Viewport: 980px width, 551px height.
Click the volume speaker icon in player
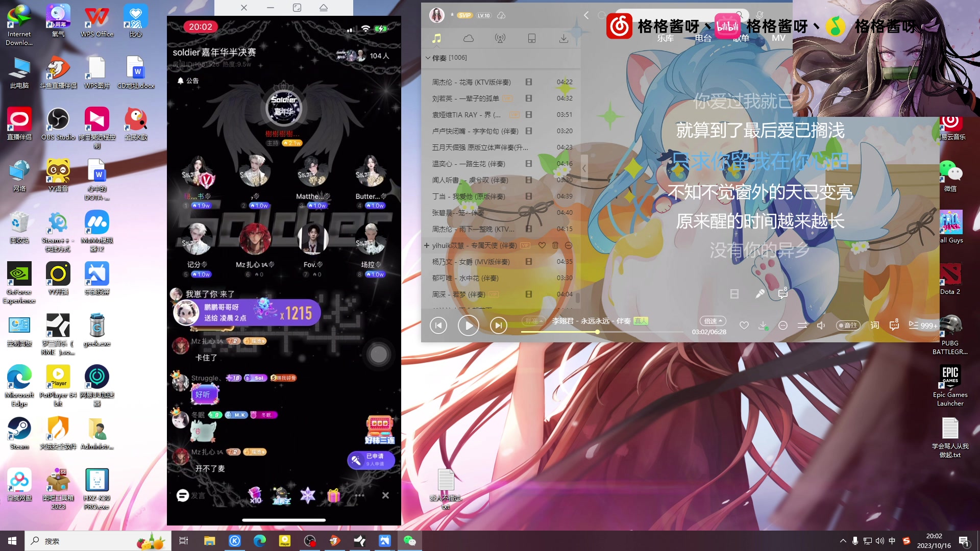[821, 325]
